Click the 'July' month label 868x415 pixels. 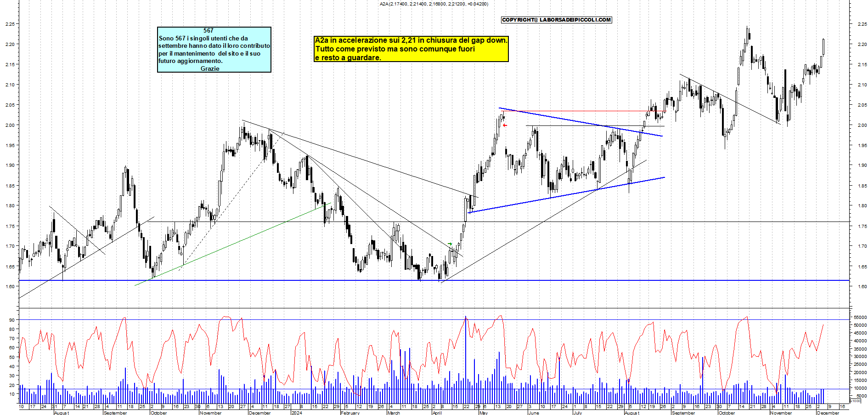[578, 413]
